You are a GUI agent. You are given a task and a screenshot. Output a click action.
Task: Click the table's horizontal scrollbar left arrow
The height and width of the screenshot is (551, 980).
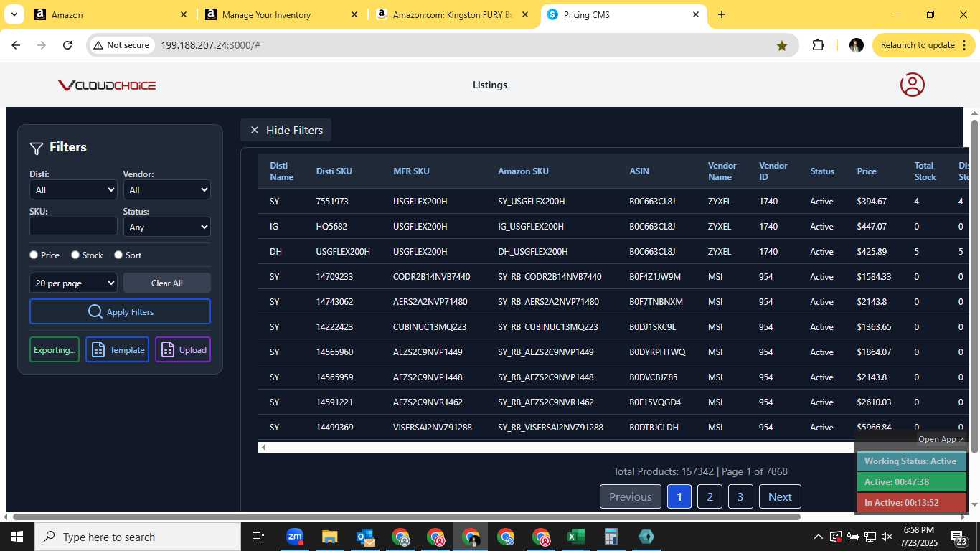[263, 447]
